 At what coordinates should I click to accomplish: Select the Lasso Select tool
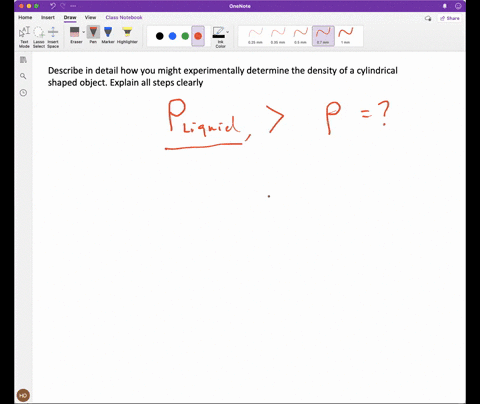[x=39, y=37]
